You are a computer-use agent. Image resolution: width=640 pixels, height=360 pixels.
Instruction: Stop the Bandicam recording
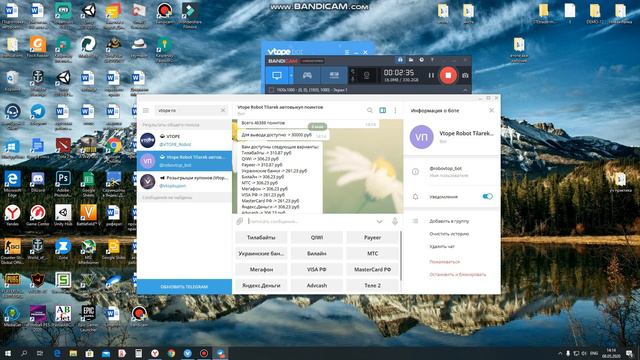click(448, 76)
